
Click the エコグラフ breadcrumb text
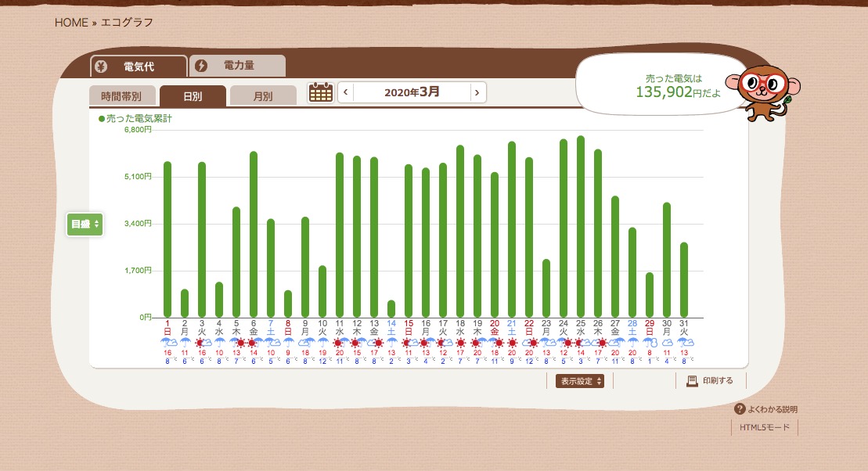(x=127, y=23)
